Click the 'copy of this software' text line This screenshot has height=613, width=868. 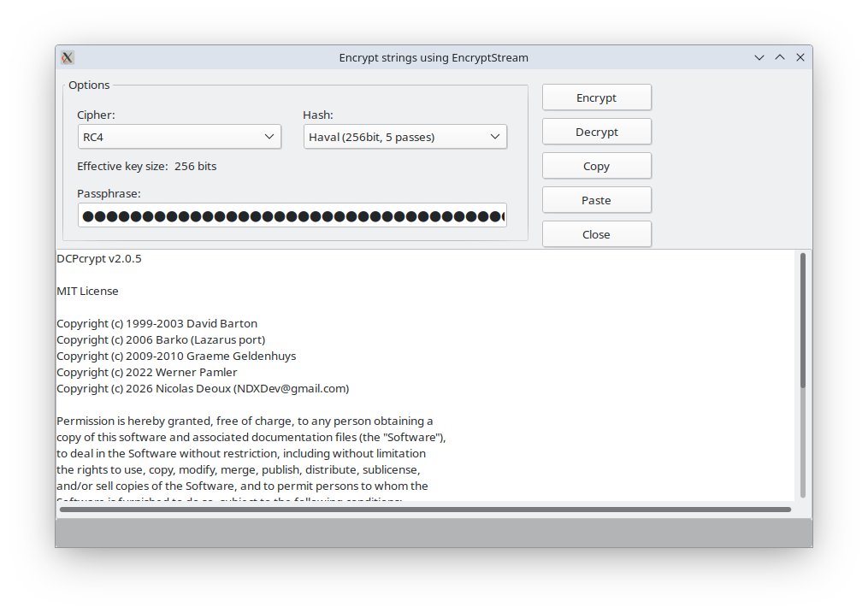[251, 438]
